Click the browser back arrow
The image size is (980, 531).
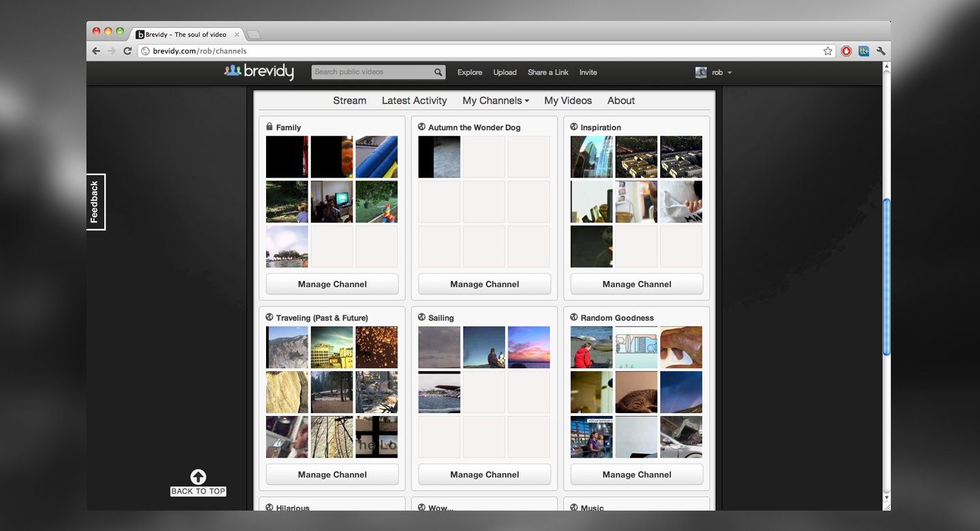coord(97,51)
